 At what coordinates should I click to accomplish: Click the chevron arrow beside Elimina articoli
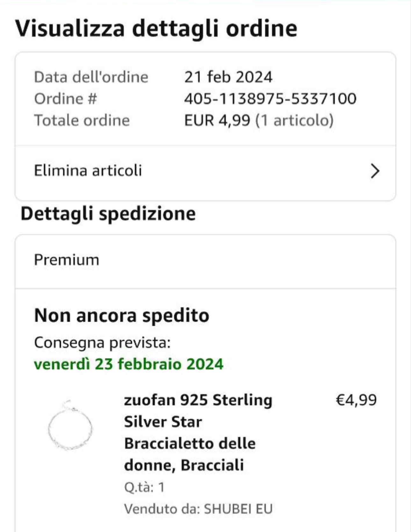pyautogui.click(x=375, y=171)
